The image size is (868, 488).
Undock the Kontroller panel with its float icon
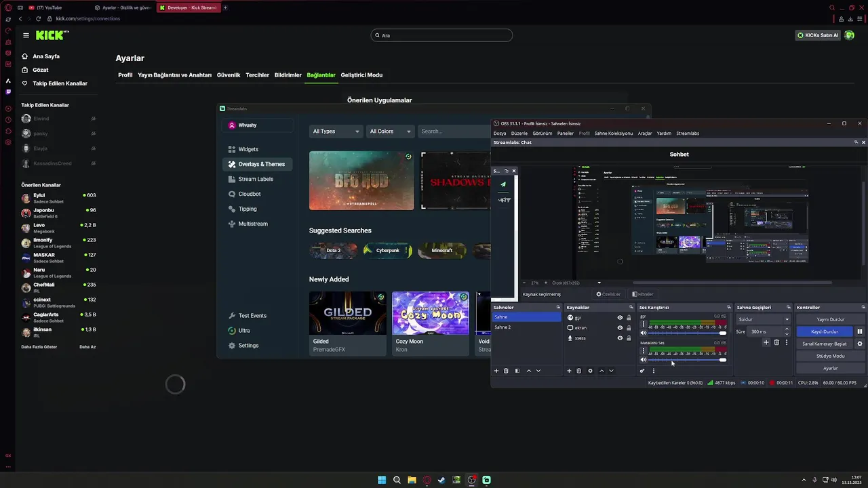click(x=863, y=307)
